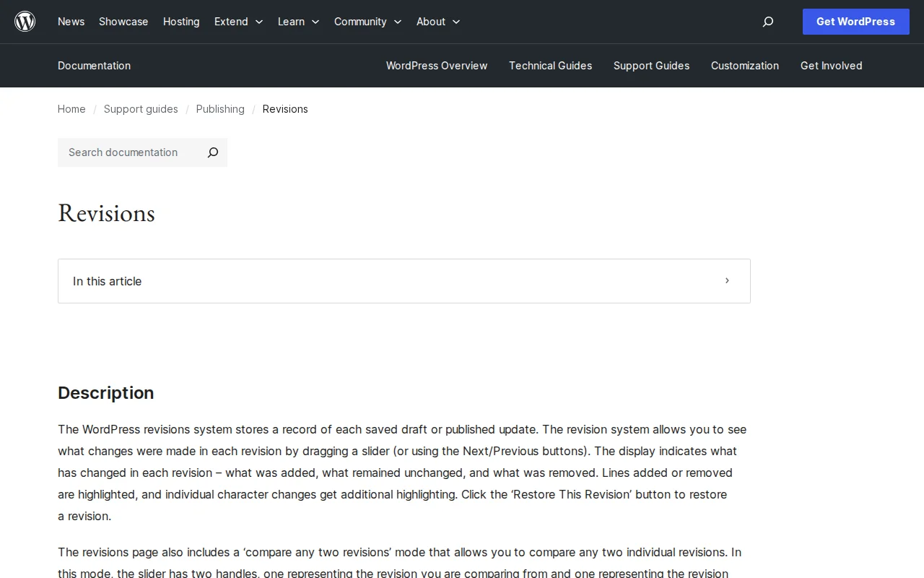Click the Home breadcrumb link
Viewport: 924px width, 578px height.
[71, 109]
